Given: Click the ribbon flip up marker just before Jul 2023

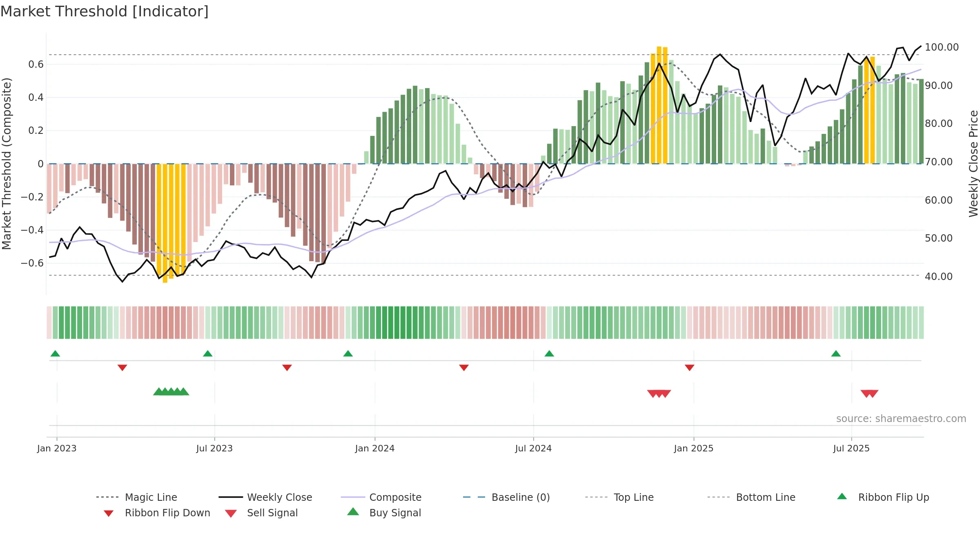Looking at the screenshot, I should (207, 353).
